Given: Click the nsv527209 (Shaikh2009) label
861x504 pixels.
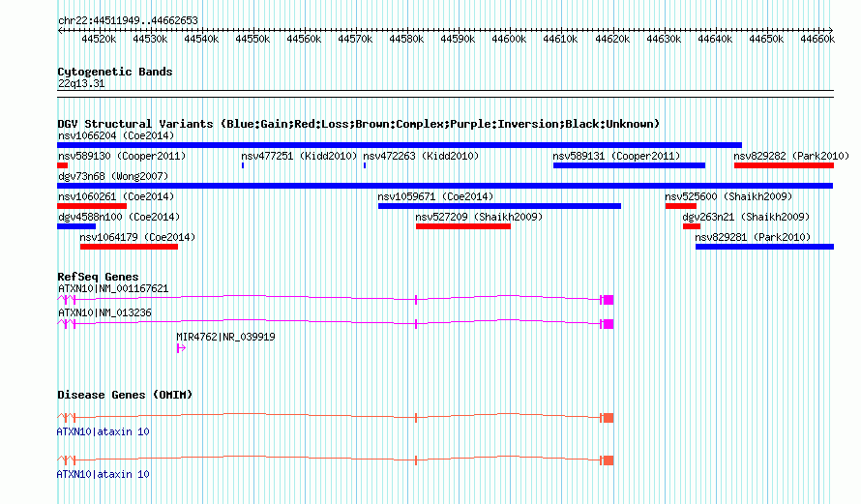Looking at the screenshot, I should (x=480, y=217).
